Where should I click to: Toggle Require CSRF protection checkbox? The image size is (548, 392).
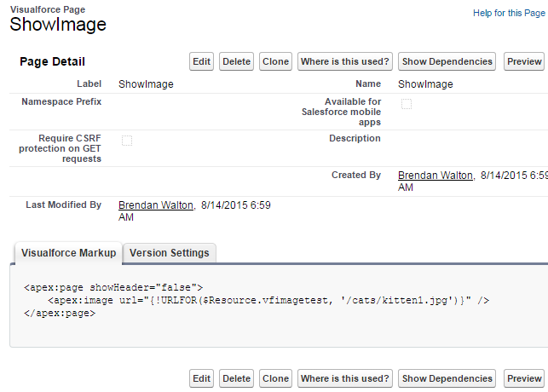click(x=127, y=141)
